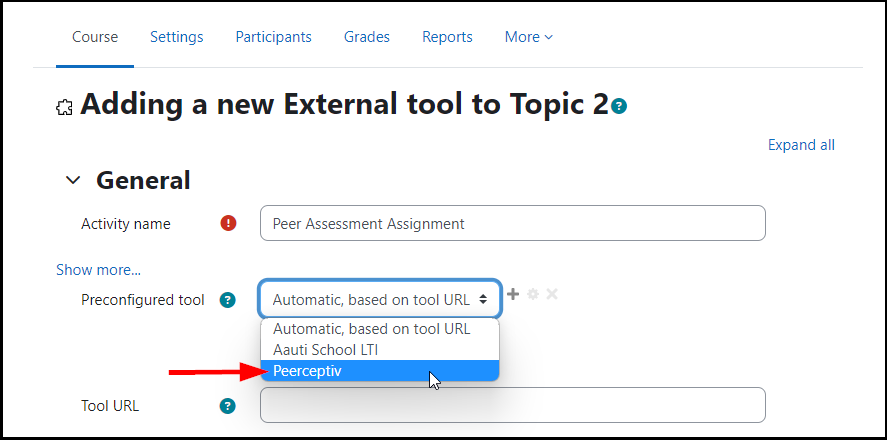Switch to the Participants tab
The image size is (887, 440).
(273, 37)
